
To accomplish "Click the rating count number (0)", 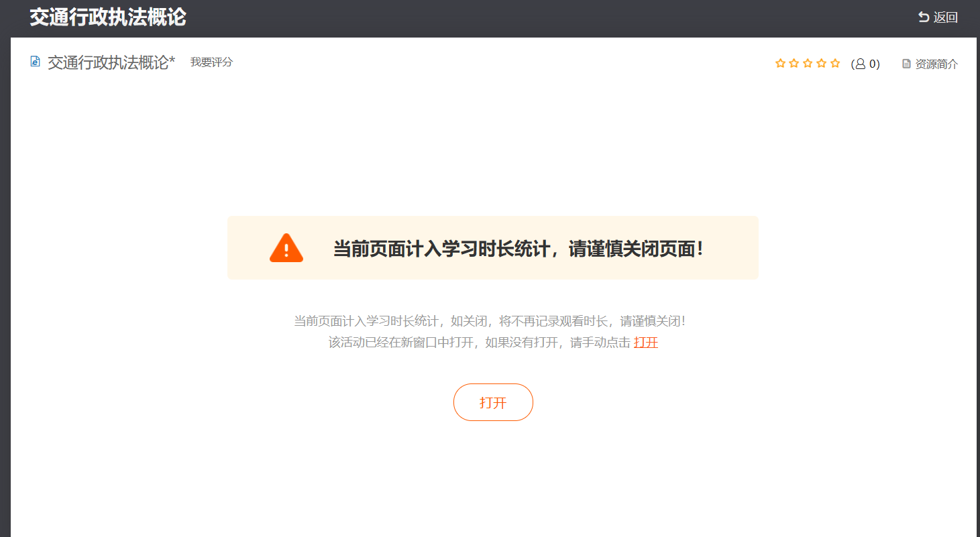I will point(873,64).
